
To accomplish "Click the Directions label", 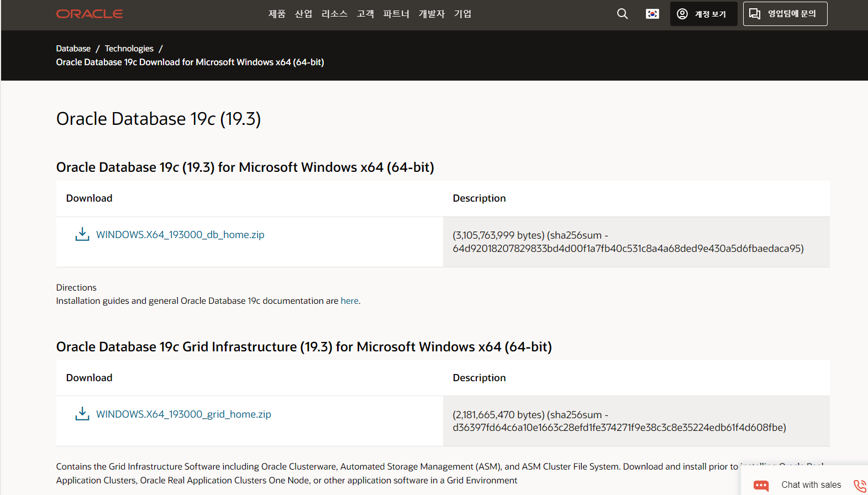I will tap(76, 287).
